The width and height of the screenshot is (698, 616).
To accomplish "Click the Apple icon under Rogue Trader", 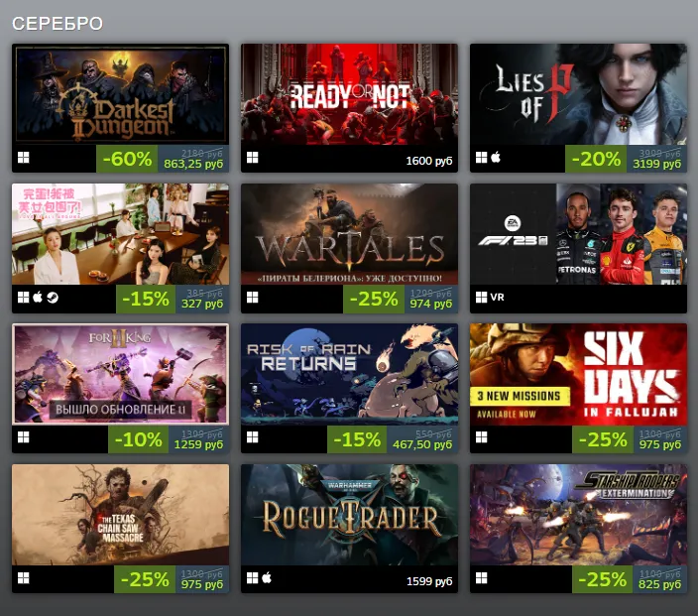I will (267, 577).
